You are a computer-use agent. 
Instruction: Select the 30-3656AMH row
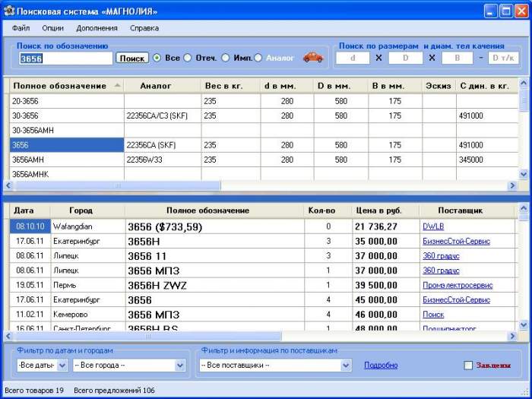click(x=264, y=130)
